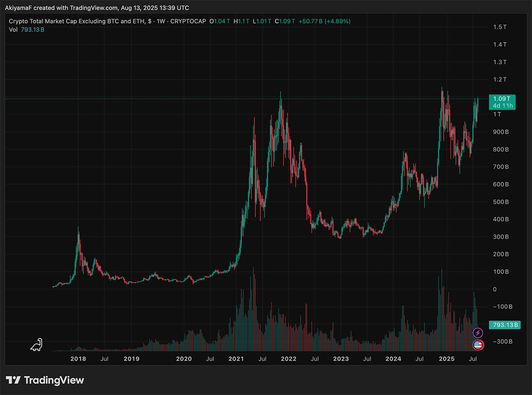This screenshot has width=532, height=395.
Task: Click the open value 'O1.04 T'
Action: tap(221, 21)
